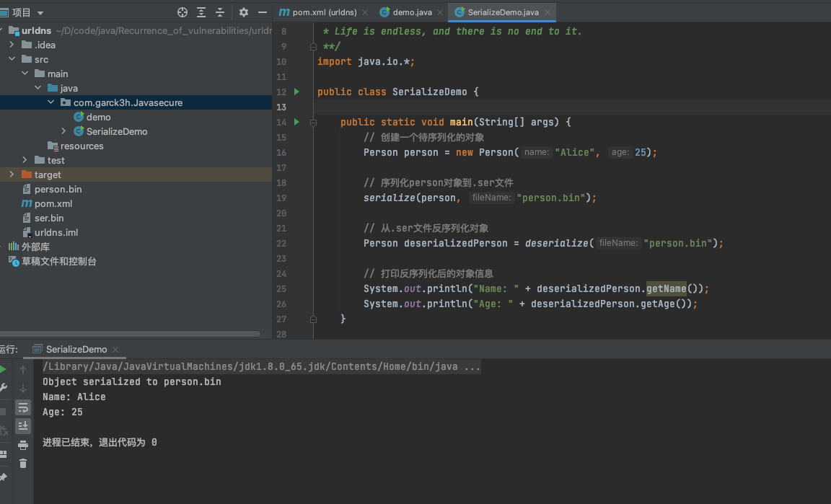Run class SerializeDemo from line 12 gutter
Image resolution: width=831 pixels, height=504 pixels.
[x=296, y=92]
